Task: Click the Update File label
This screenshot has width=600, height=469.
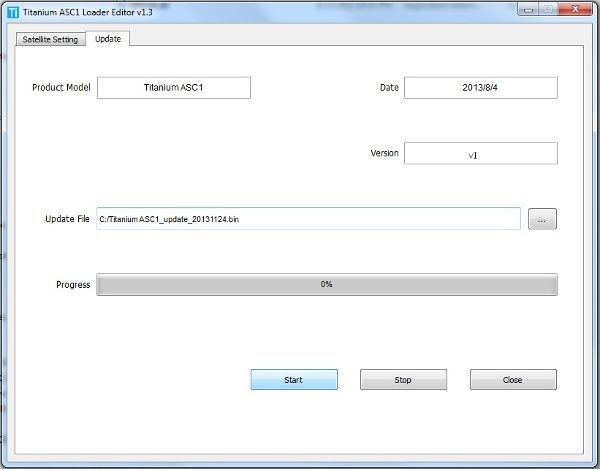Action: tap(67, 219)
